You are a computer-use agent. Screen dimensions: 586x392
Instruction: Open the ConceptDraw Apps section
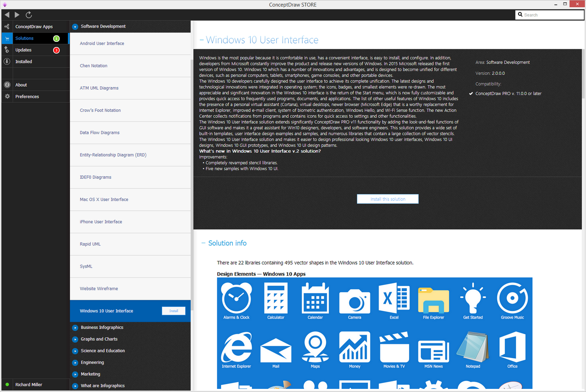pyautogui.click(x=34, y=27)
